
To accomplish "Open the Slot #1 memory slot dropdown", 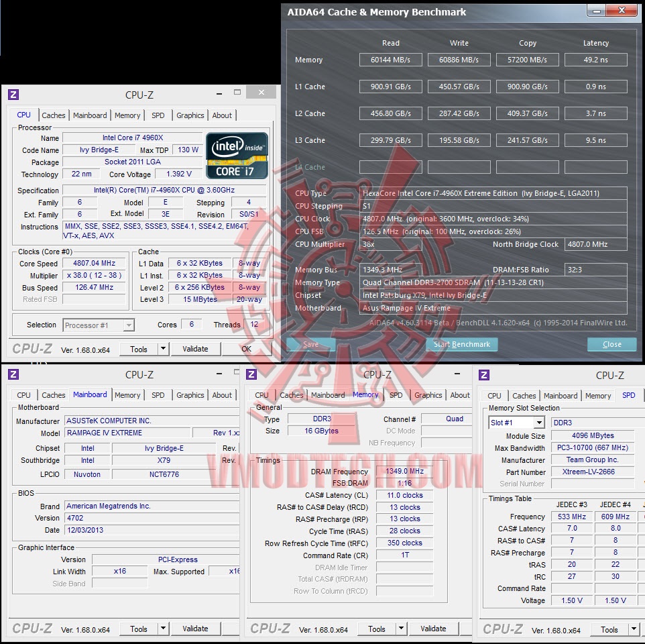I will (x=539, y=423).
